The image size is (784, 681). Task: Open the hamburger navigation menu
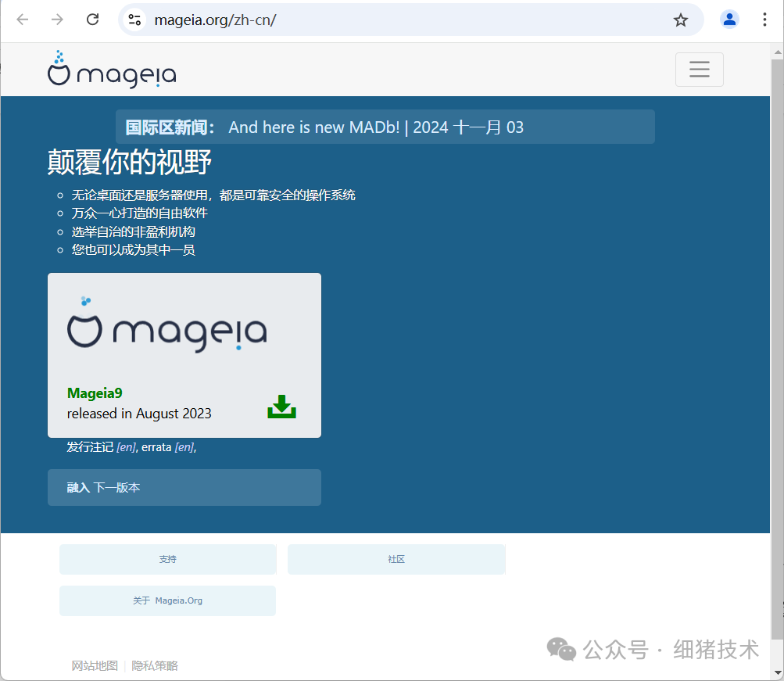(699, 70)
